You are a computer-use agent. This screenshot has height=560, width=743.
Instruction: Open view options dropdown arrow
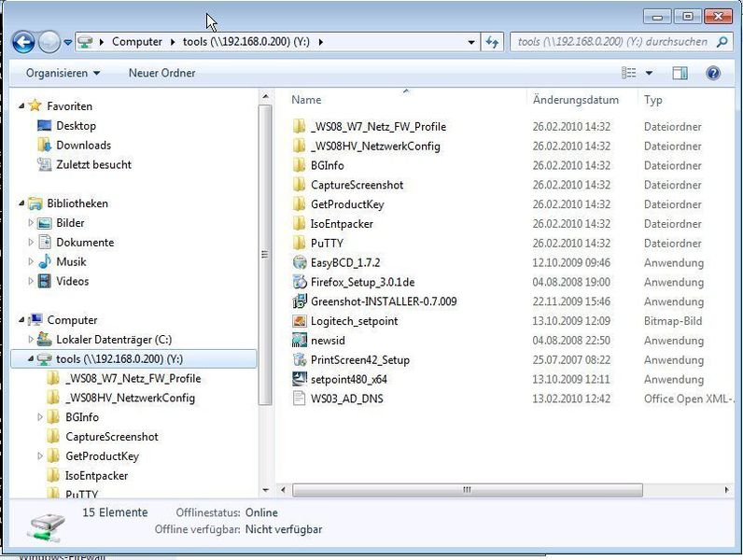[649, 73]
